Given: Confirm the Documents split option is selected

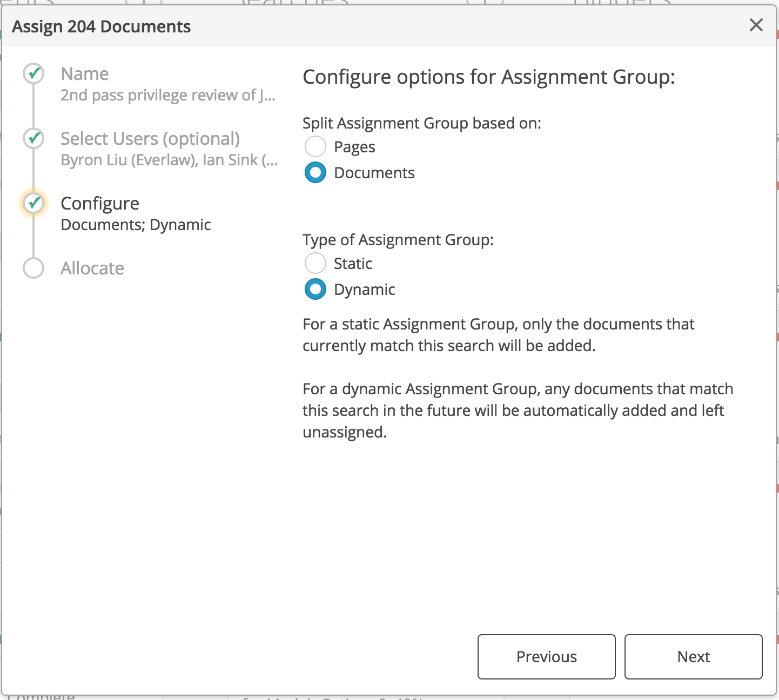Looking at the screenshot, I should tap(315, 172).
